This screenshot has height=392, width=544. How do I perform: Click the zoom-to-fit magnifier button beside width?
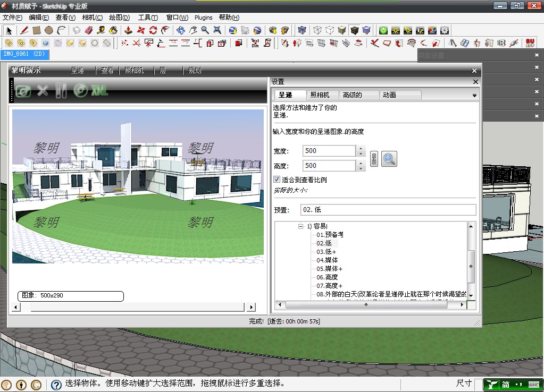click(x=389, y=159)
